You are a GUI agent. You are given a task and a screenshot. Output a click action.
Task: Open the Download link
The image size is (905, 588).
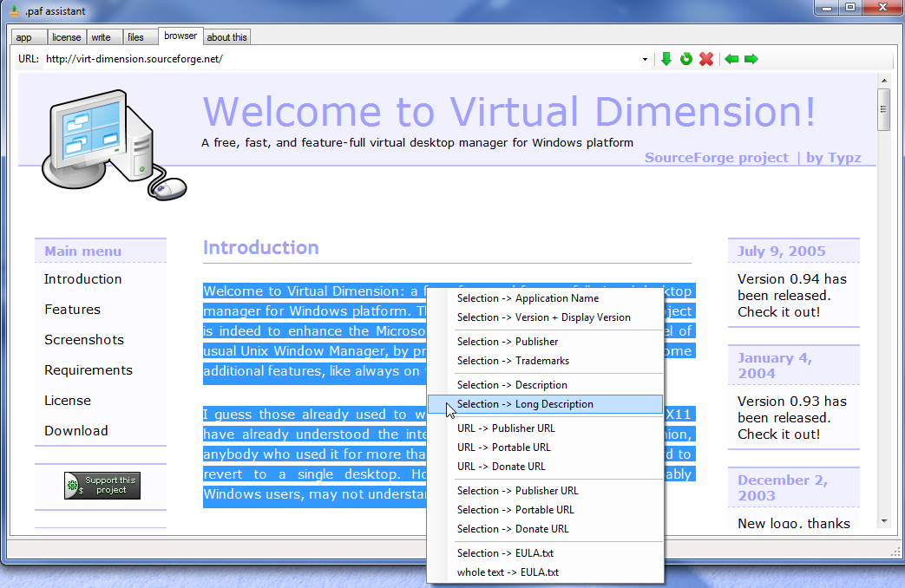point(76,431)
